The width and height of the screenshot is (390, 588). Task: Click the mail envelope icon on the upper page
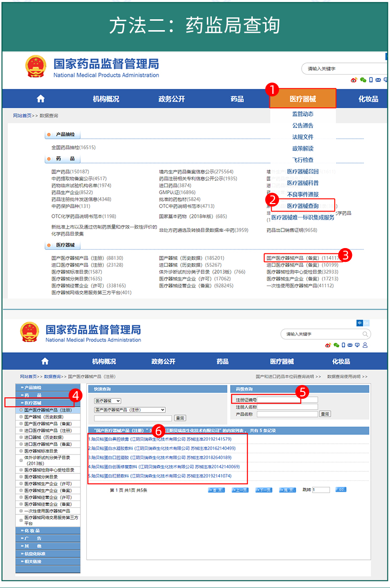click(378, 80)
